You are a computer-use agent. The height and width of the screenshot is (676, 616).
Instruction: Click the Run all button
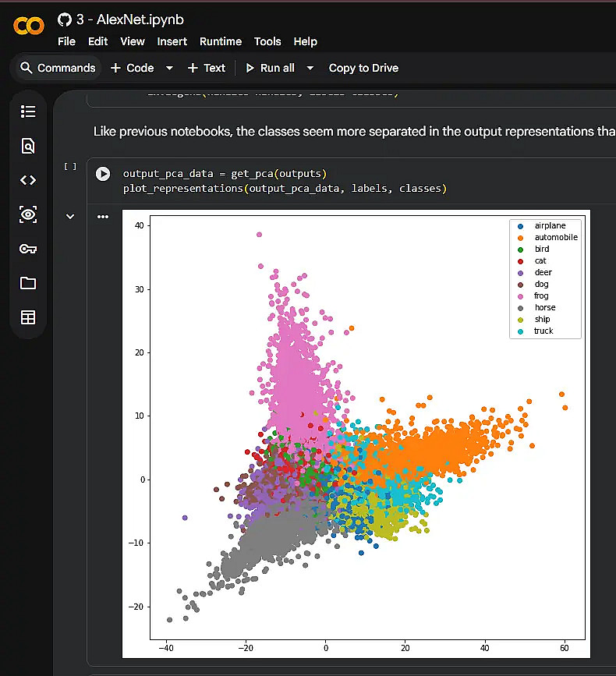coord(271,68)
